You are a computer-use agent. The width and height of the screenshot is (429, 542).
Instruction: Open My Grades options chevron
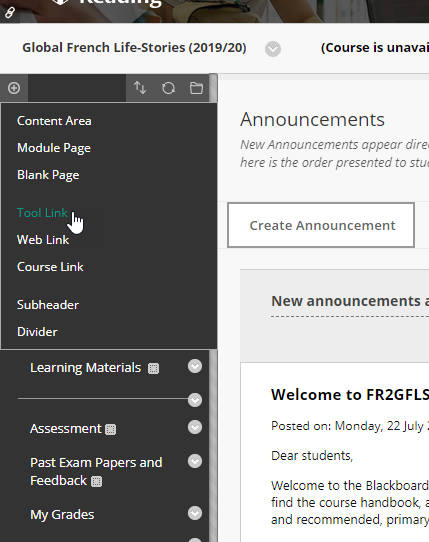[x=195, y=513]
